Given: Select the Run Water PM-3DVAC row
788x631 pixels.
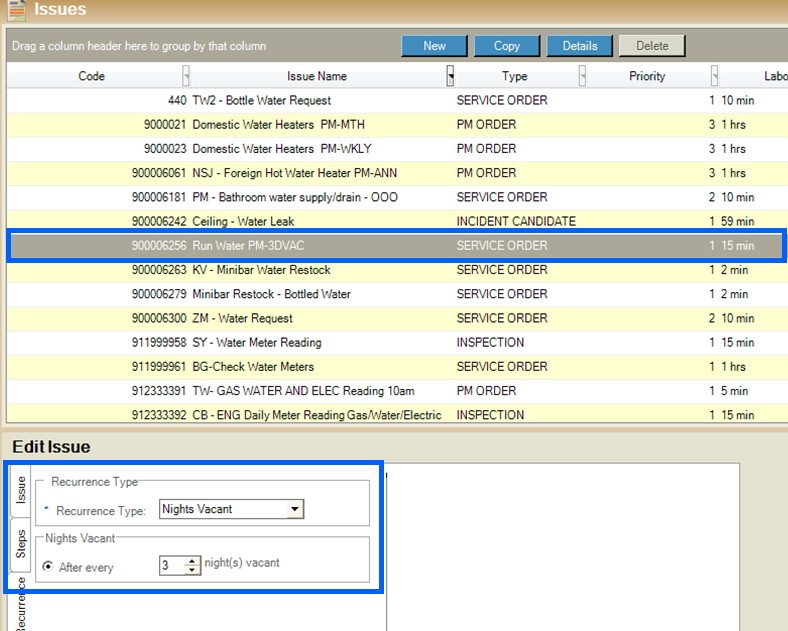Looking at the screenshot, I should tap(397, 246).
